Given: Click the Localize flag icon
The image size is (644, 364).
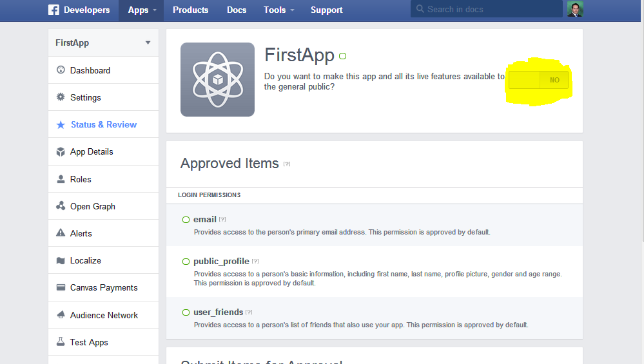Looking at the screenshot, I should point(61,260).
